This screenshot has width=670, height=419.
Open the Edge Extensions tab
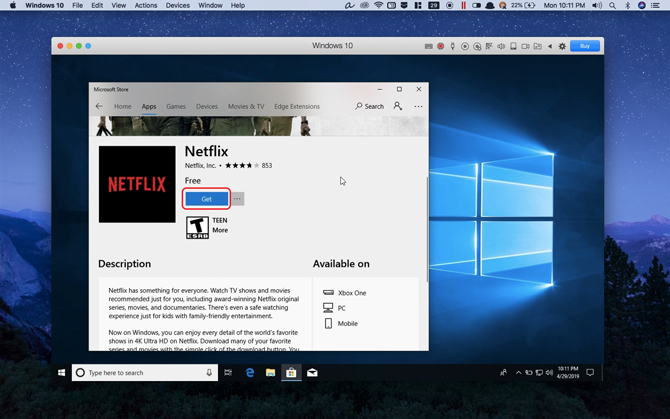point(297,106)
